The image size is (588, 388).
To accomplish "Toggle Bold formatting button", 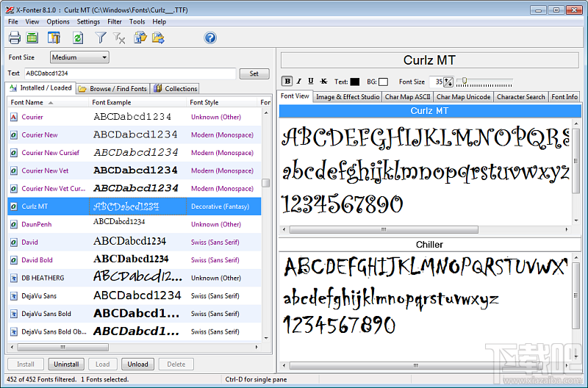I will 287,82.
